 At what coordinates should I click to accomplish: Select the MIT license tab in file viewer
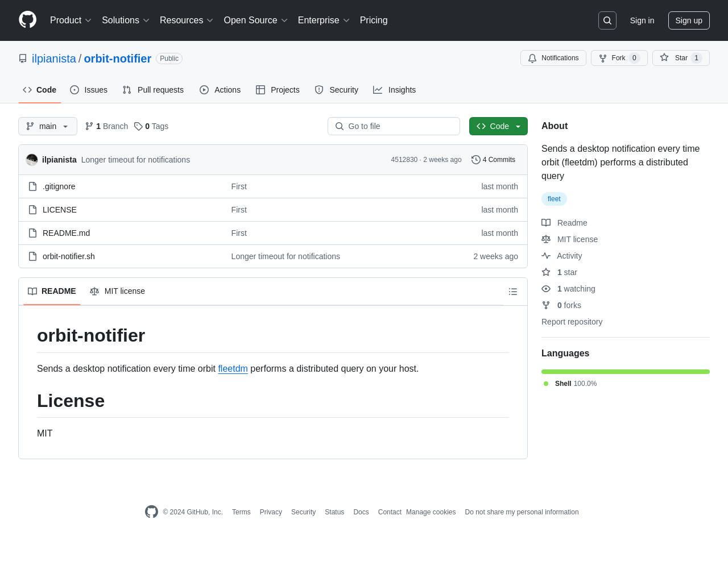[x=117, y=291]
